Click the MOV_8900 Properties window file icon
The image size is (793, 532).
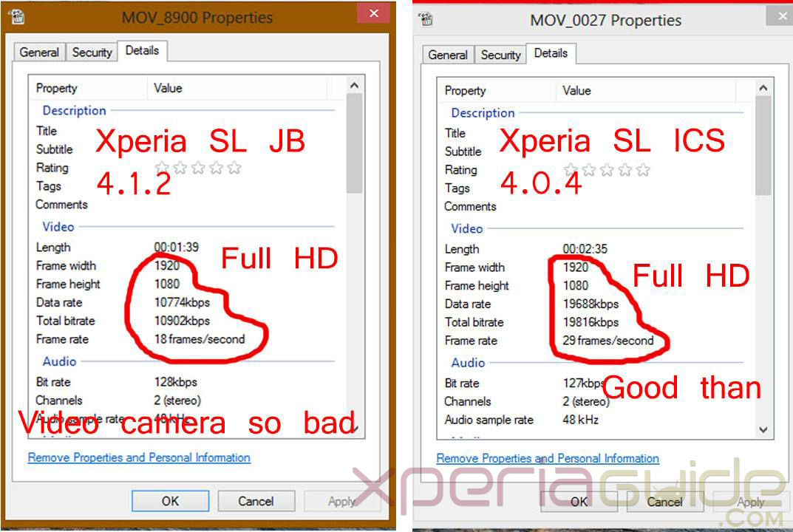[x=17, y=17]
